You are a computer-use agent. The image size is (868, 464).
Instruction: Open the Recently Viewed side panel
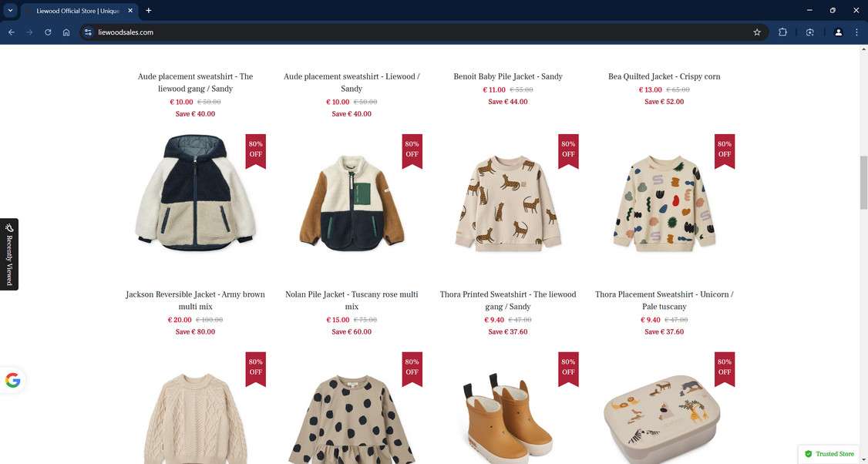8,254
